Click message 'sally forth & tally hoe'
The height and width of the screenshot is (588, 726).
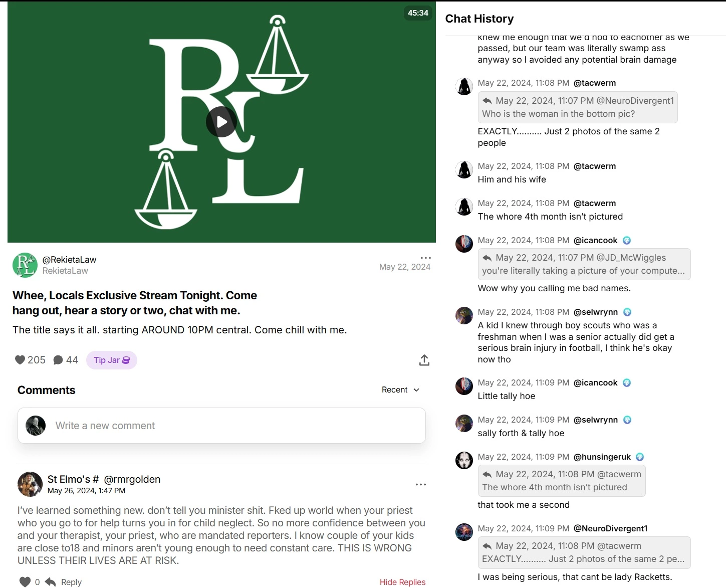[x=521, y=433]
